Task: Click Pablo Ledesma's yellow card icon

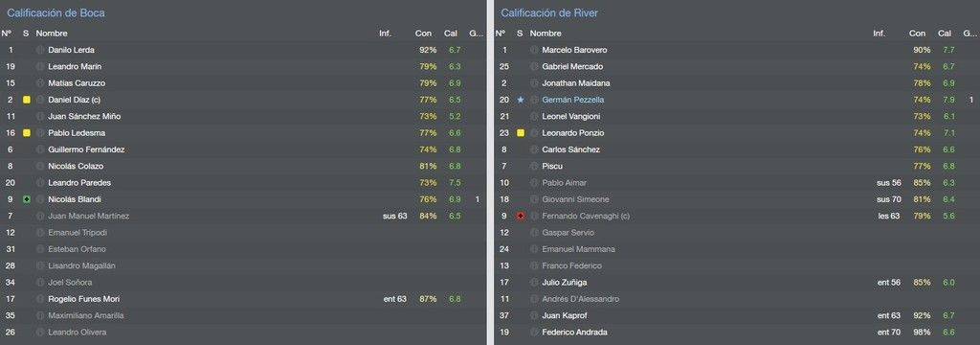Action: click(x=26, y=133)
